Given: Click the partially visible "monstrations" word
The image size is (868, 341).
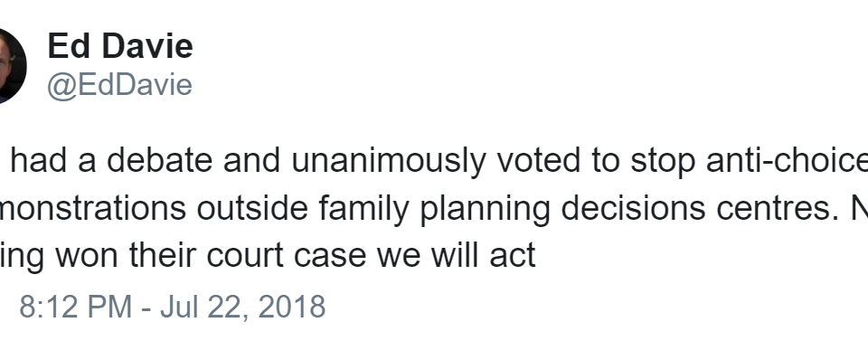Looking at the screenshot, I should click(93, 209).
